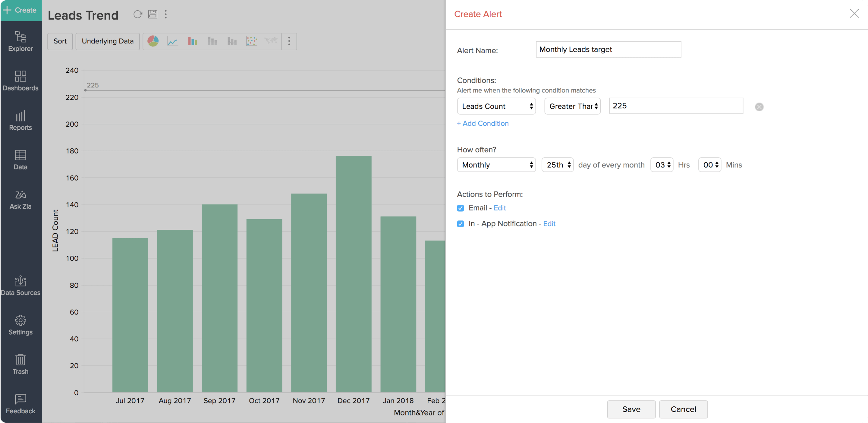Switch to line chart icon
The height and width of the screenshot is (423, 868).
172,41
